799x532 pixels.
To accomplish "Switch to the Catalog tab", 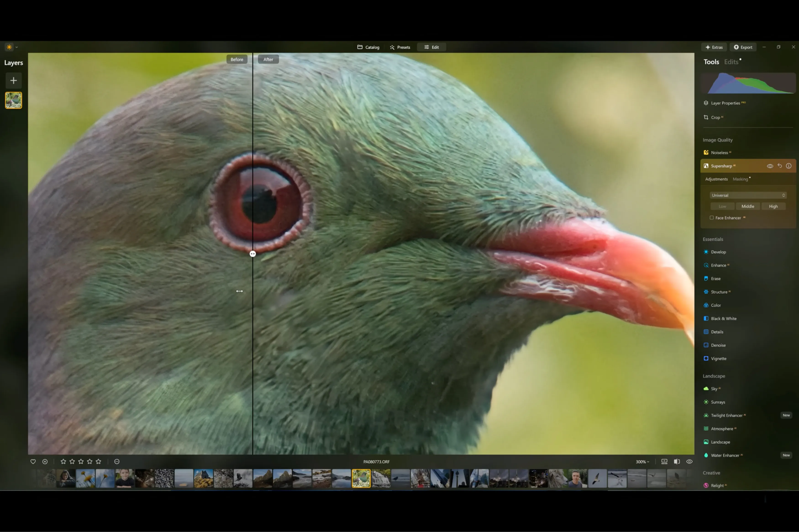I will pos(368,47).
